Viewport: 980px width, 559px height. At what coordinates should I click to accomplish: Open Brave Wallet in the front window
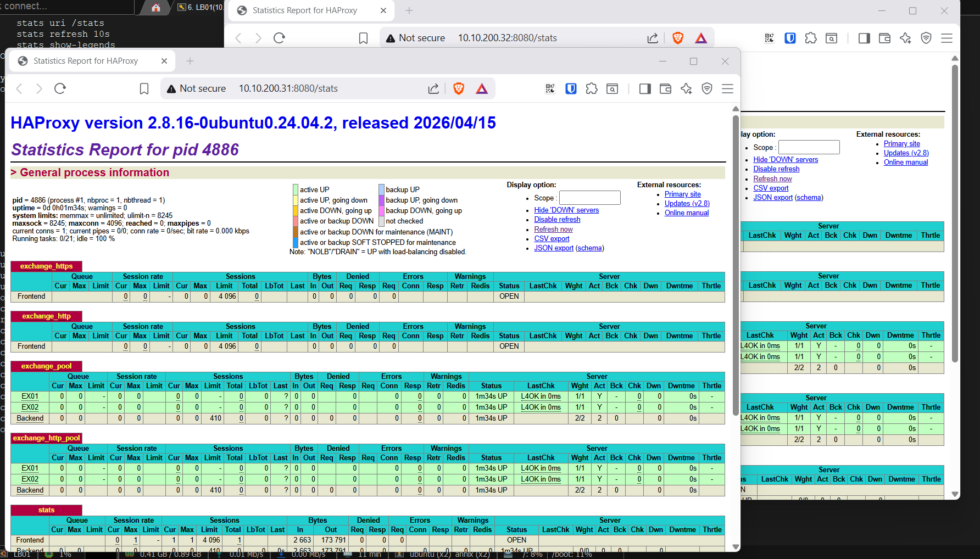pos(665,88)
